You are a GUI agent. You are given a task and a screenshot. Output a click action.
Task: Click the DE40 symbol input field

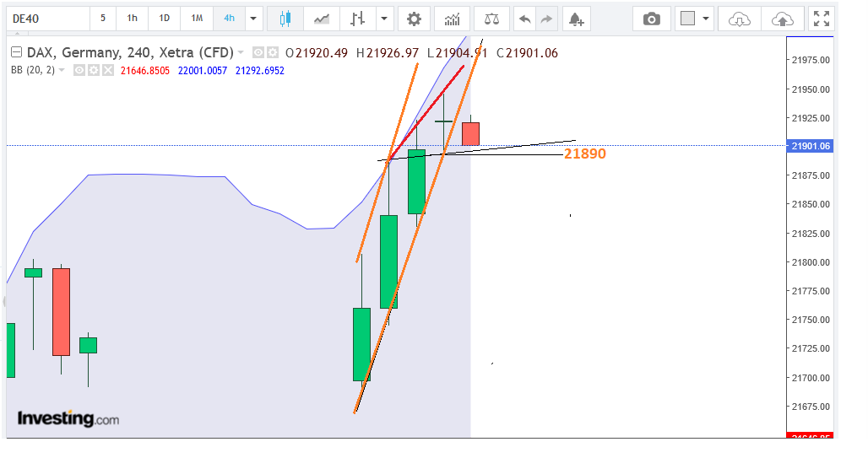pyautogui.click(x=46, y=19)
